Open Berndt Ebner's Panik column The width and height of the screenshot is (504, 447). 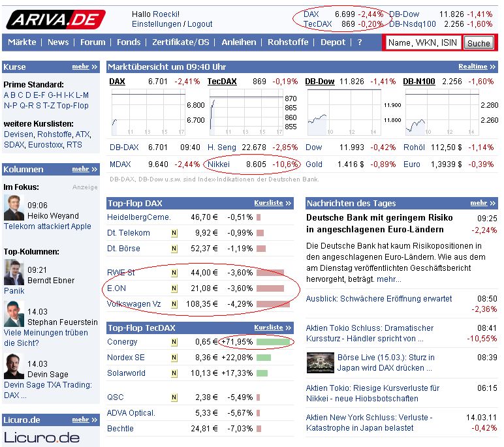click(14, 291)
